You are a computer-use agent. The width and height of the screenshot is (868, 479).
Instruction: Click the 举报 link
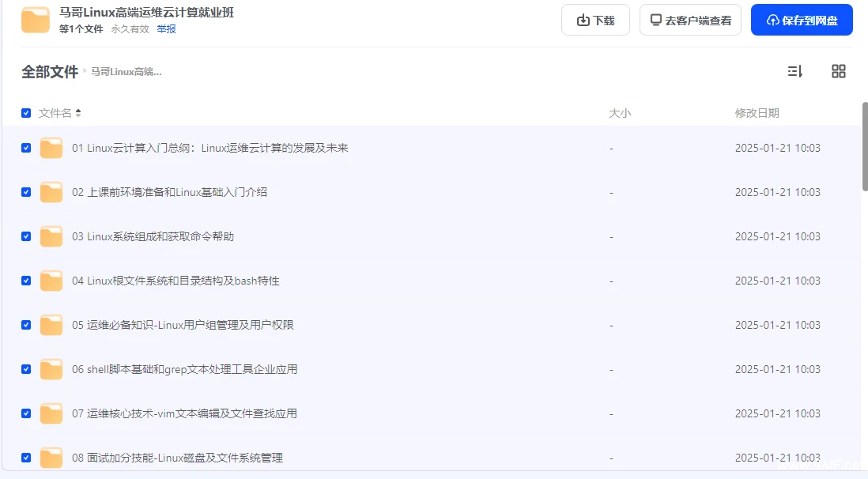coord(166,29)
